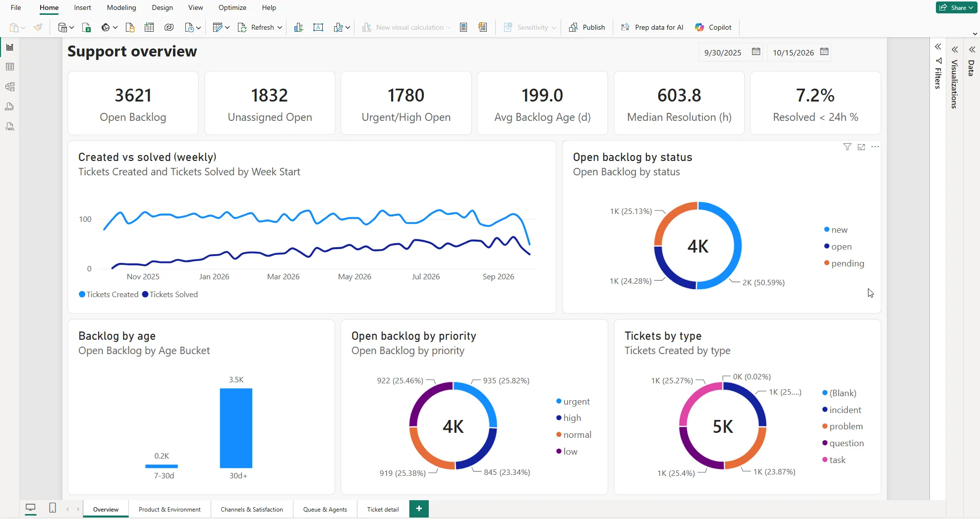Open more options on status donut visual
Screen dimensions: 980x519
(x=875, y=147)
